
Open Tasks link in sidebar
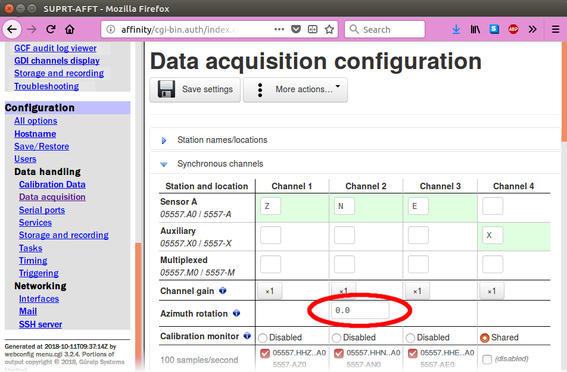coord(30,248)
